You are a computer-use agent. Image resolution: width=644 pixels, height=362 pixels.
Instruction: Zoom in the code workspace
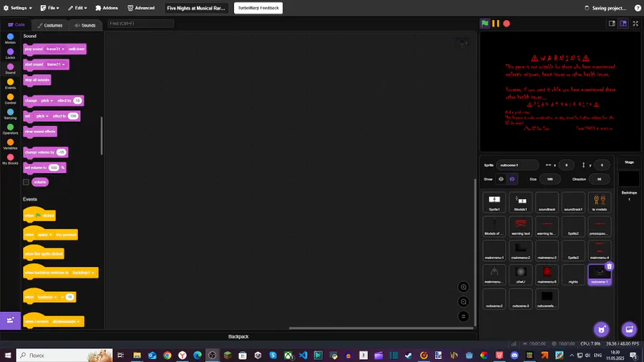click(x=463, y=287)
